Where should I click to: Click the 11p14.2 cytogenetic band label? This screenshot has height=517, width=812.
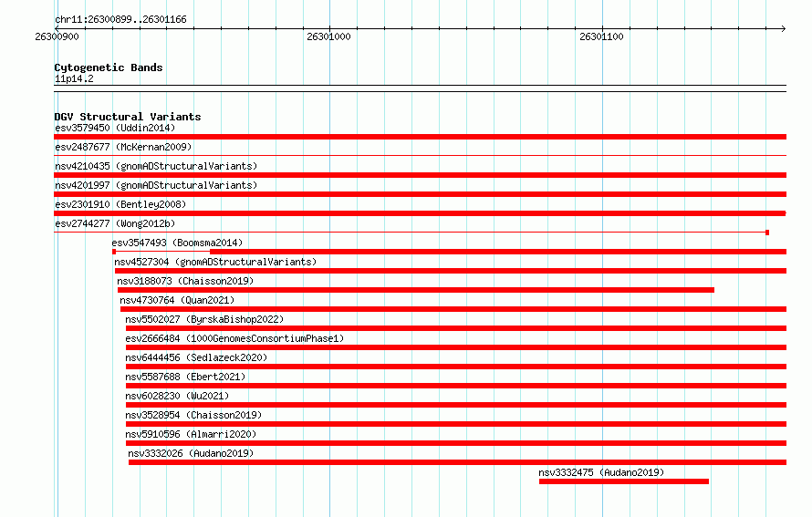click(x=74, y=78)
